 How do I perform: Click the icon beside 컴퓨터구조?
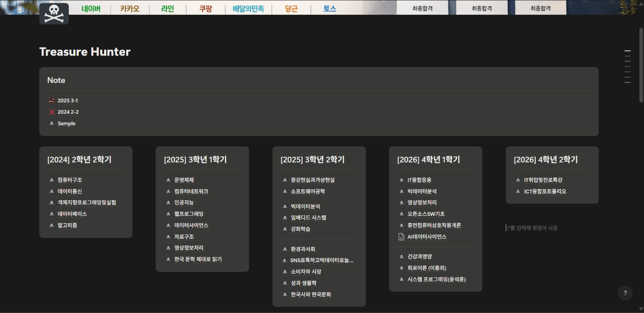pyautogui.click(x=52, y=180)
